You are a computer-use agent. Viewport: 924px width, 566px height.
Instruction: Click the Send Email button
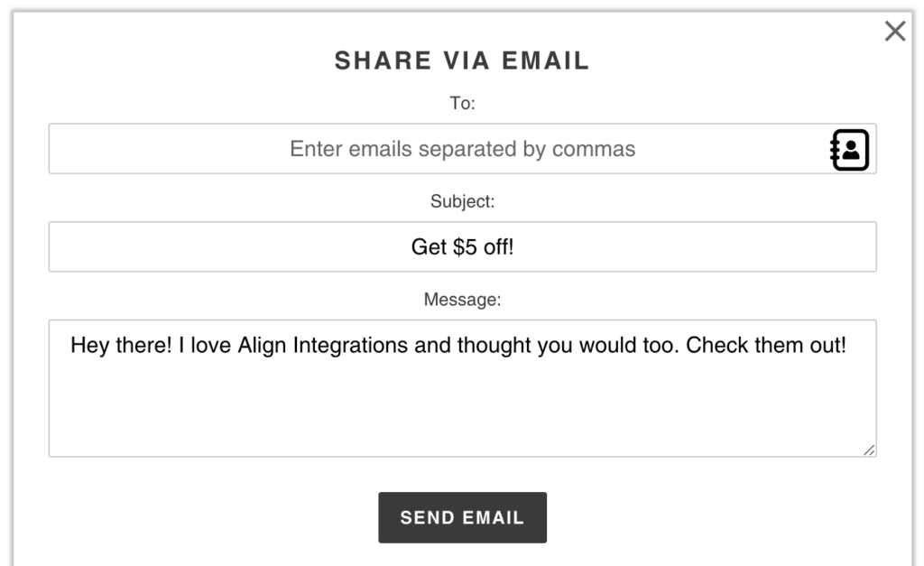(463, 517)
